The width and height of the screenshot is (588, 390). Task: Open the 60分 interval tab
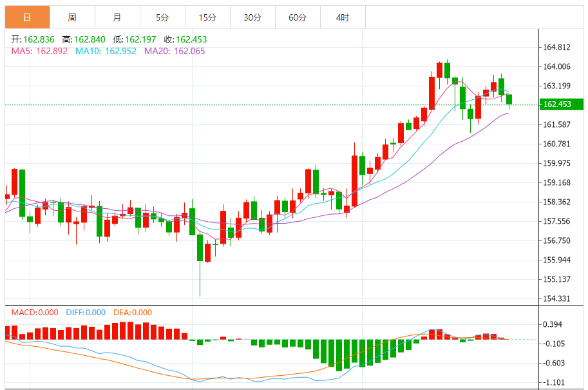[x=298, y=17]
